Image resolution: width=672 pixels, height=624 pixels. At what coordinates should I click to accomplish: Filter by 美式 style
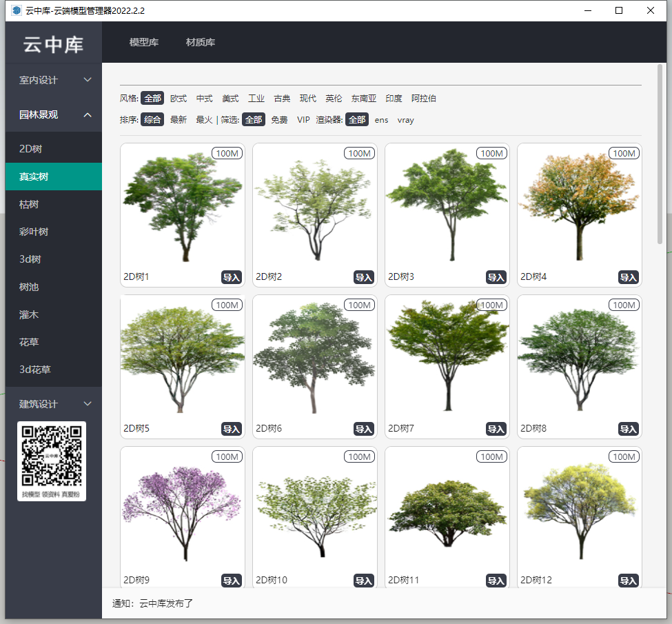(x=230, y=98)
